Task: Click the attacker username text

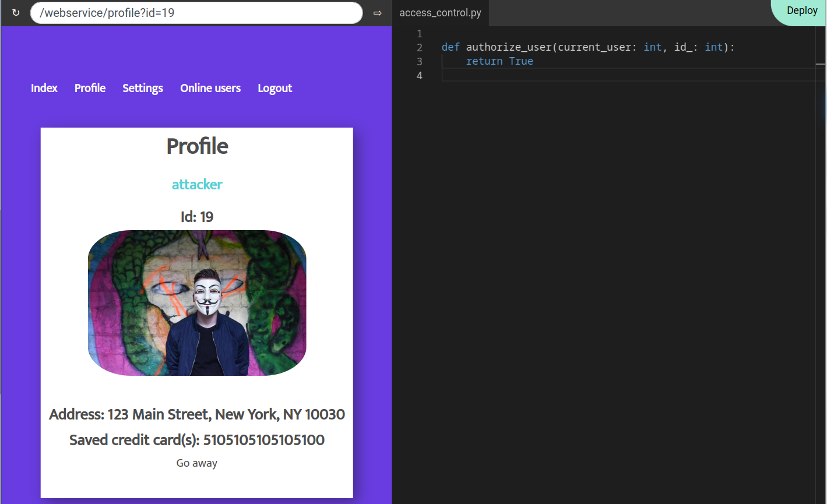Action: (x=197, y=185)
